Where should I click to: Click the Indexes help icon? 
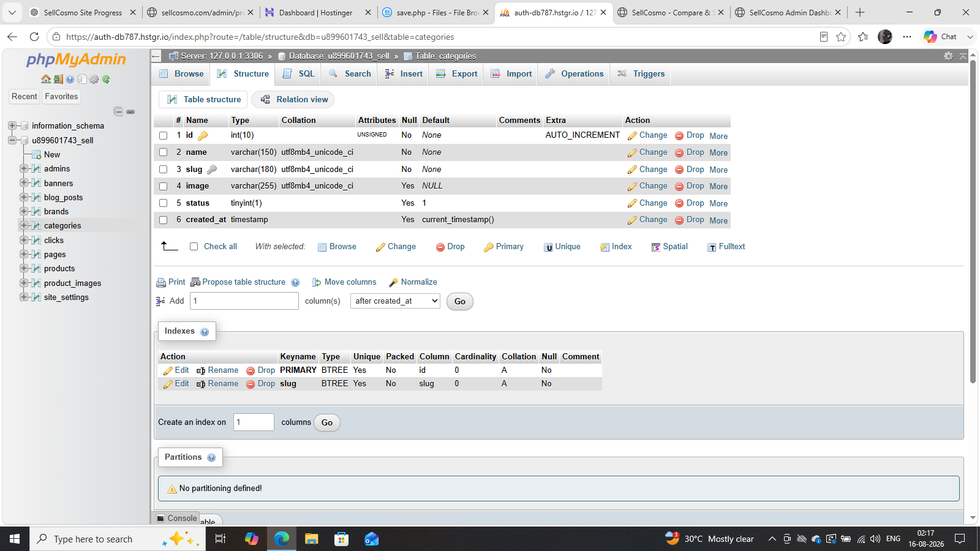[205, 332]
